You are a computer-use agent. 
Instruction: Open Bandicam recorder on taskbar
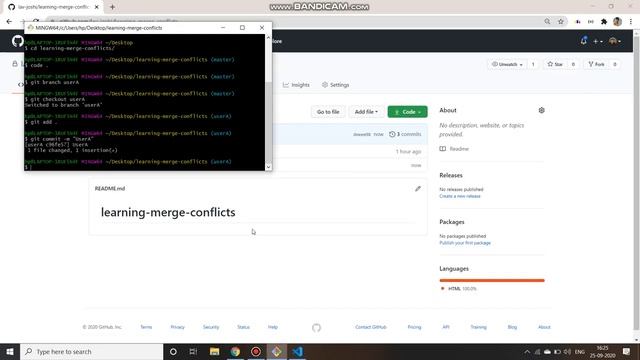[256, 351]
